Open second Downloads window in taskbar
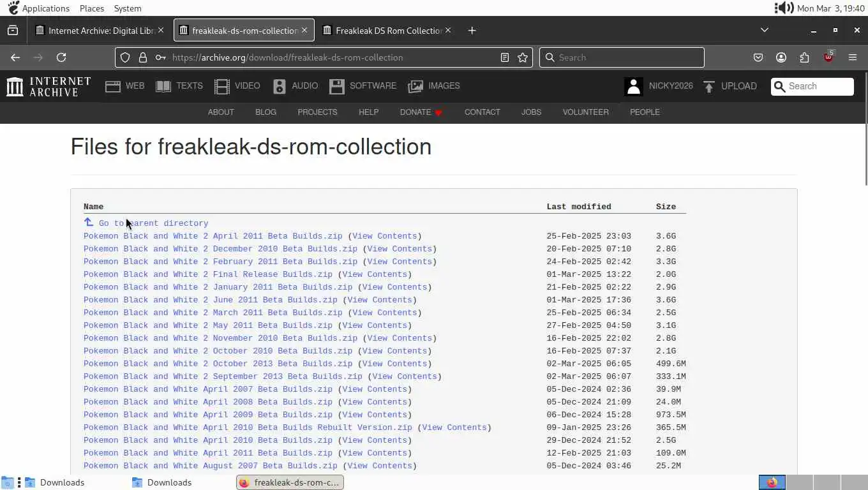This screenshot has width=868, height=490. 162,482
